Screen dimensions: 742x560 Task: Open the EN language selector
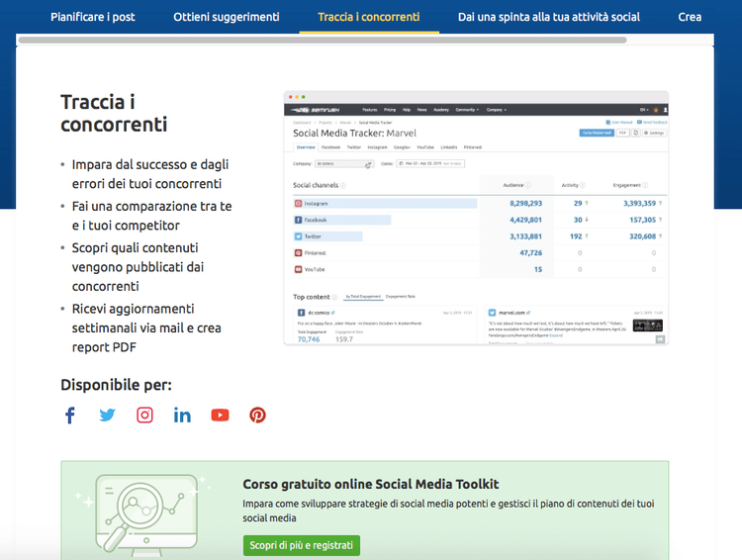(644, 110)
